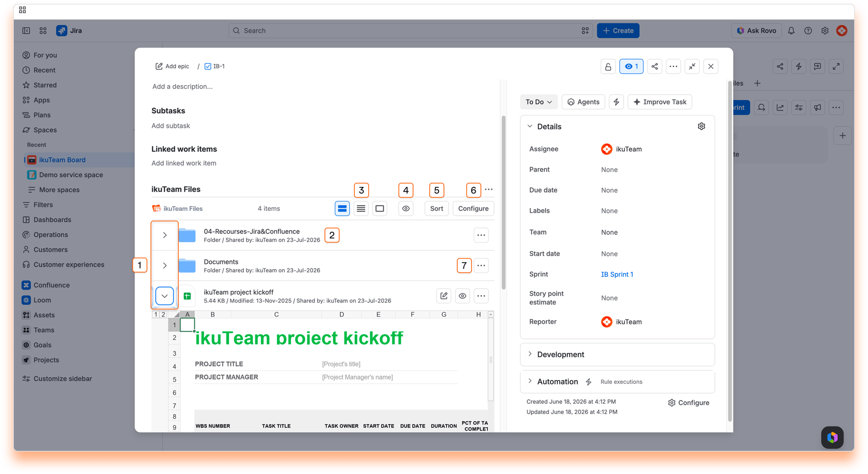The width and height of the screenshot is (868, 474).
Task: Click the Improve Task button
Action: pos(660,102)
